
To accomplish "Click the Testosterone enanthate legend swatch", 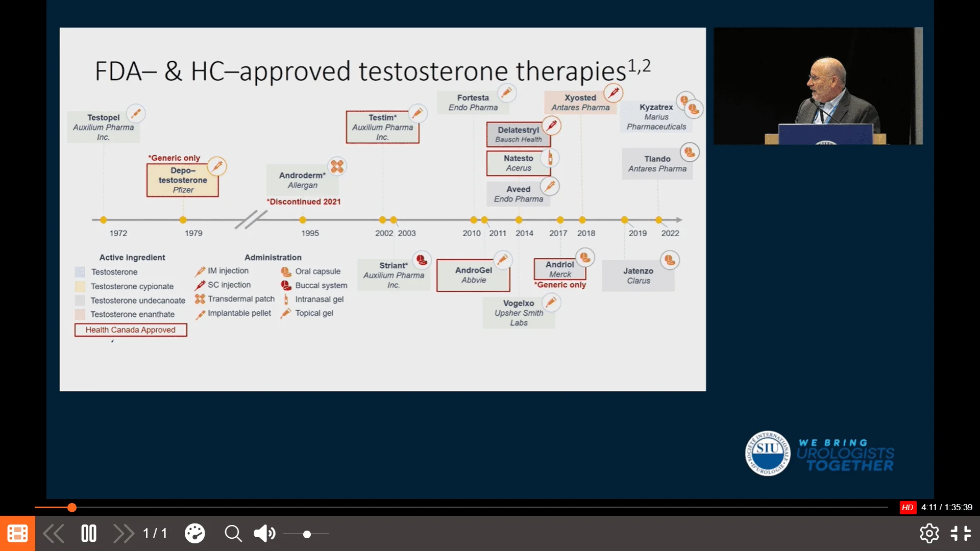I will click(80, 314).
